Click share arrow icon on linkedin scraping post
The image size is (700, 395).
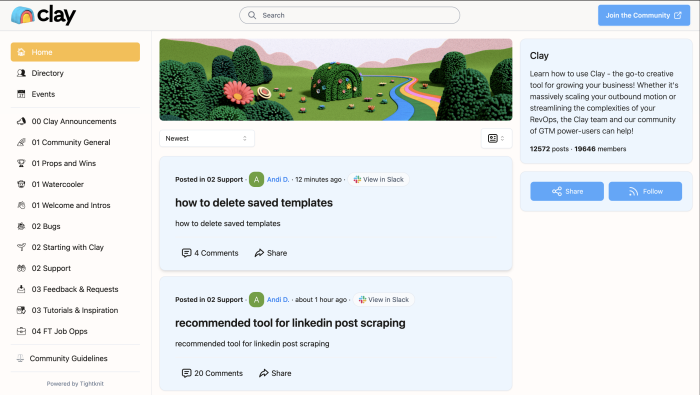tap(263, 373)
